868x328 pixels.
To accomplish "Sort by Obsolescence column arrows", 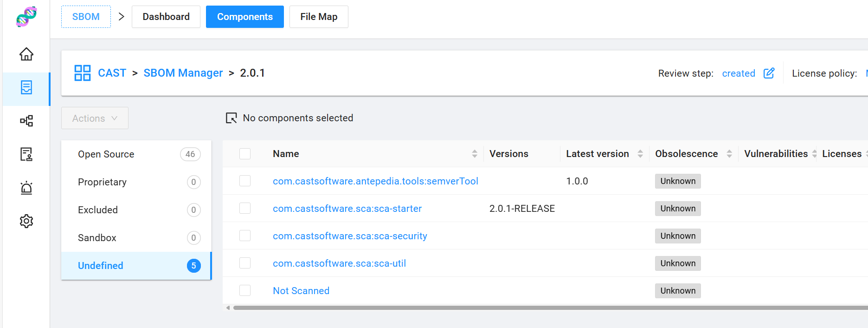I will click(x=729, y=154).
